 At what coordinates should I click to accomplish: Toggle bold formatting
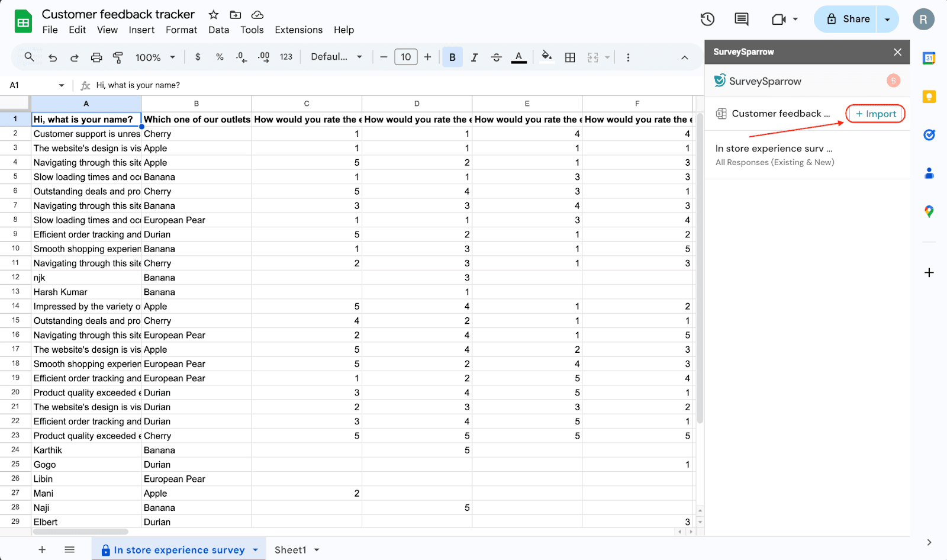point(452,57)
